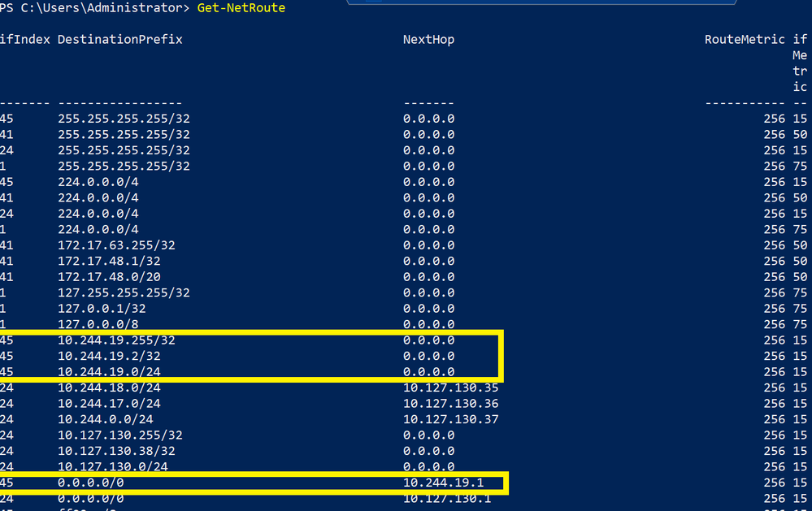Click the PS C:\Users\Administrator prompt

95,8
